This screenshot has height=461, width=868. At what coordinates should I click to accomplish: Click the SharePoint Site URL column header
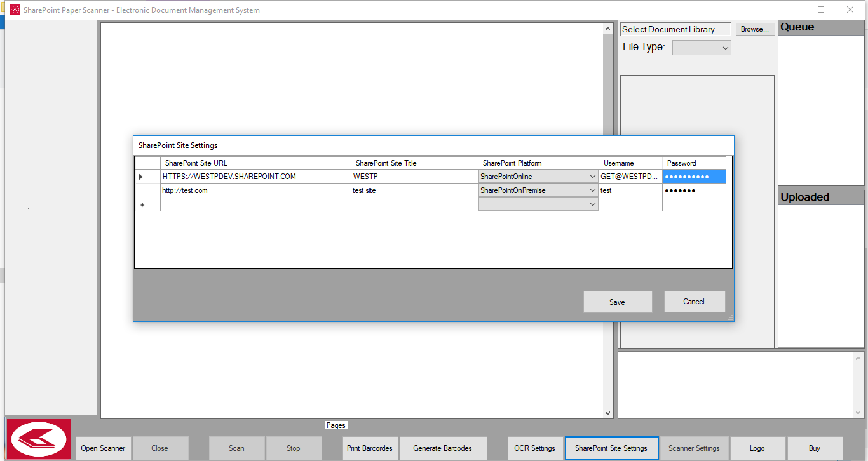coord(255,163)
